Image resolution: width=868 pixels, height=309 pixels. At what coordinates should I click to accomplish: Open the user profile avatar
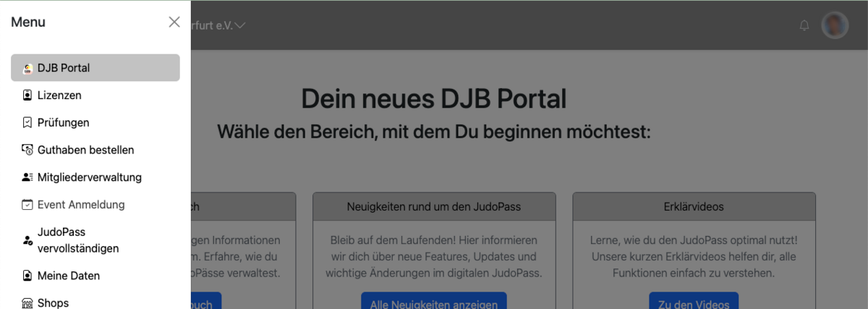pos(835,25)
